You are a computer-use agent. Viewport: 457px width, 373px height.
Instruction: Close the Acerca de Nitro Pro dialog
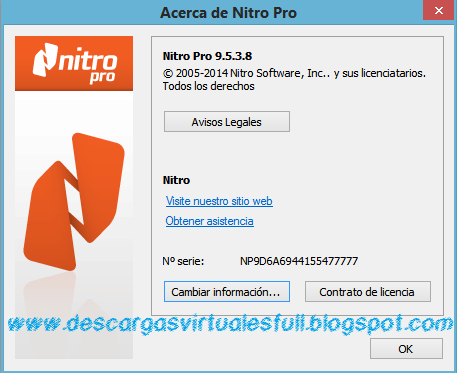coord(439,10)
